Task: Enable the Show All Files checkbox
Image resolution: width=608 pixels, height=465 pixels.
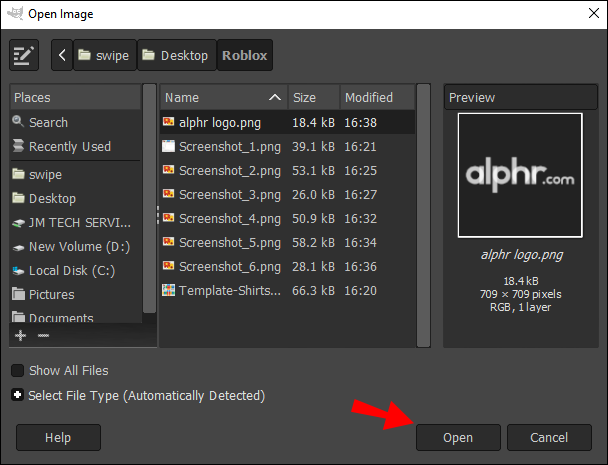Action: (18, 370)
